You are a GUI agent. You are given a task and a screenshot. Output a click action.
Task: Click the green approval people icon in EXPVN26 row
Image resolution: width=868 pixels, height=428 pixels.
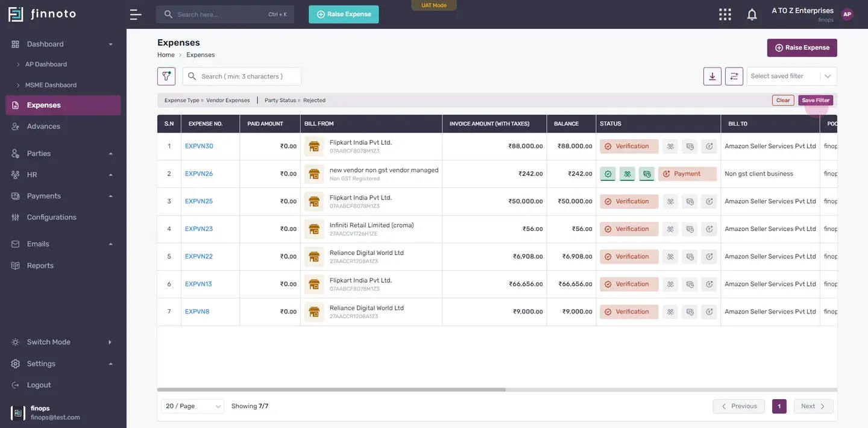627,174
